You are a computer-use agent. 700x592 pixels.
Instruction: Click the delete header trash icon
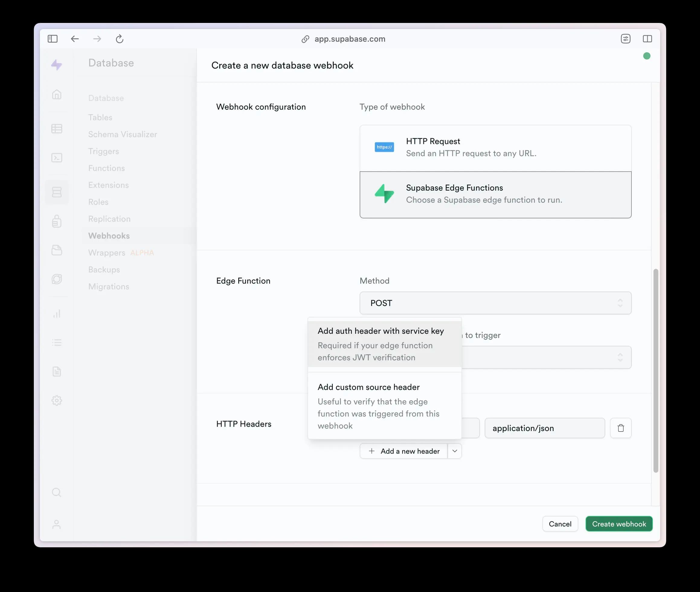coord(621,428)
